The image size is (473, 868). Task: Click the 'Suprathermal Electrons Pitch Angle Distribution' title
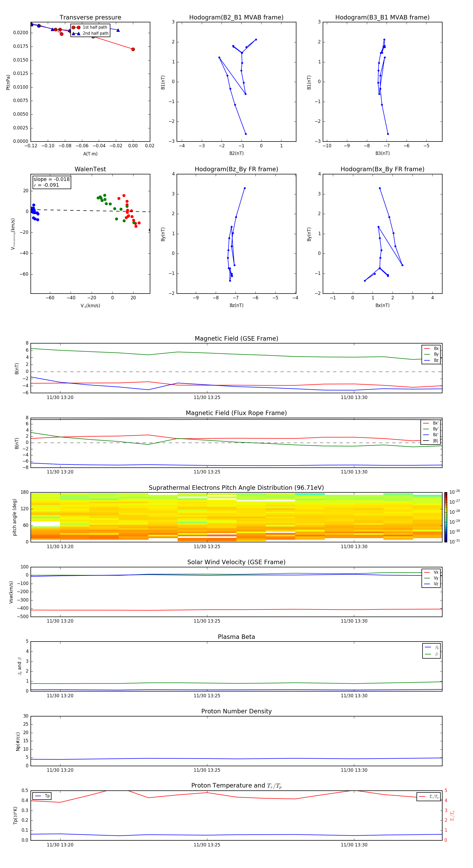tap(236, 488)
